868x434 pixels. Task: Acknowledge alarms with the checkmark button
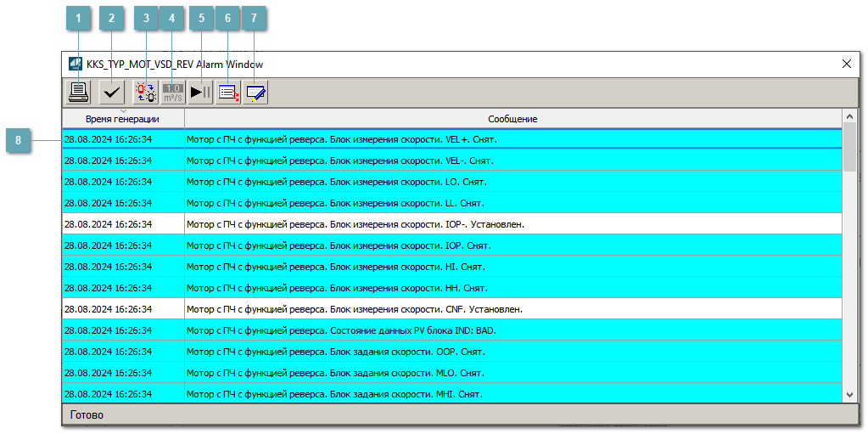pyautogui.click(x=111, y=92)
